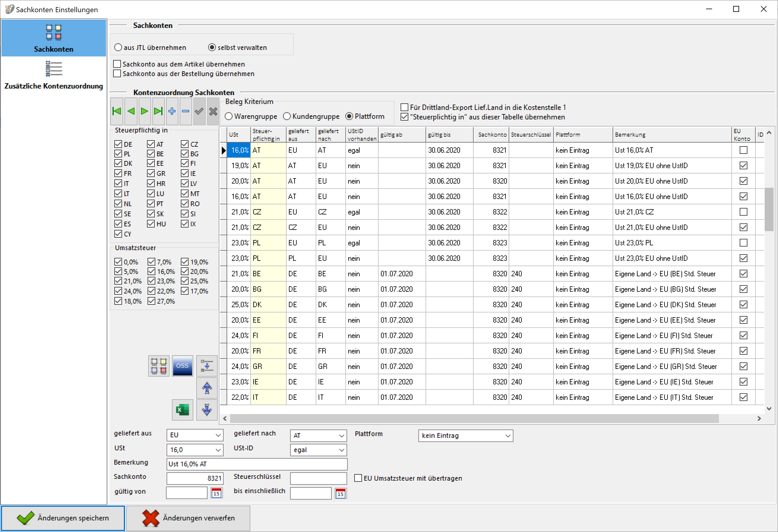Click Änderungen speichern button

click(63, 518)
